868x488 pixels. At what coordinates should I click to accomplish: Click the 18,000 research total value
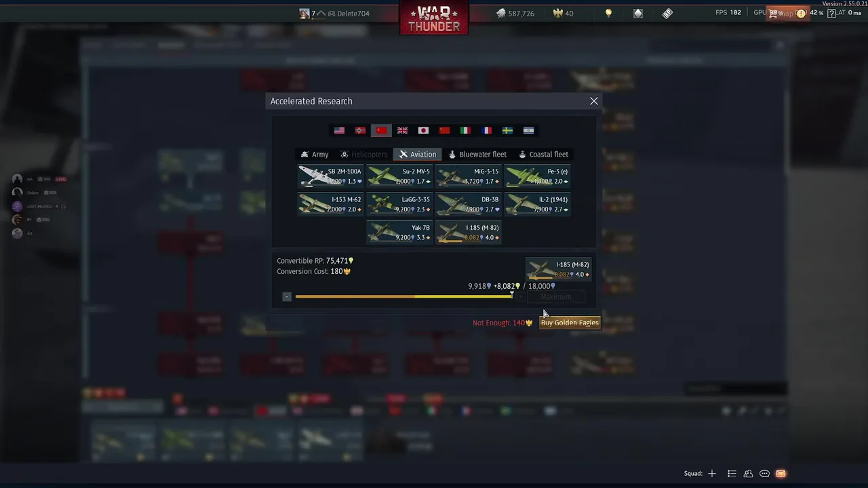pos(542,286)
